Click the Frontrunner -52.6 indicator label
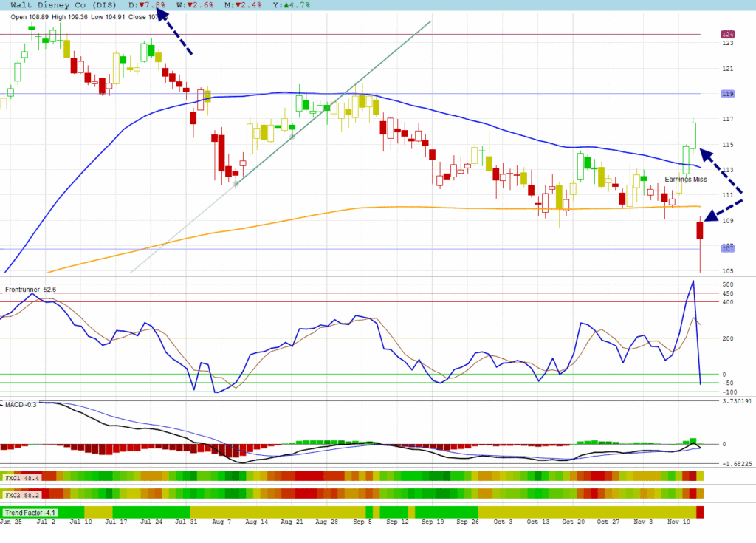The image size is (756, 543). (x=30, y=290)
